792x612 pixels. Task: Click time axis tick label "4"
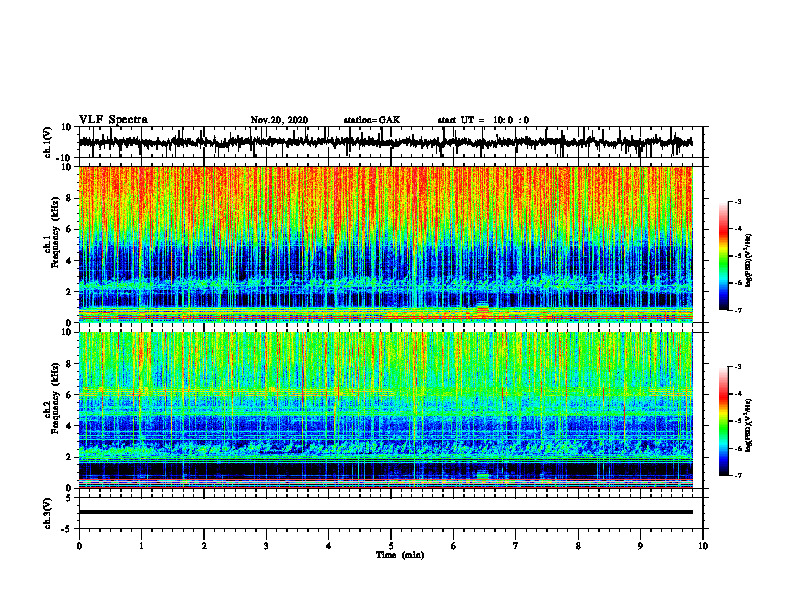(329, 546)
